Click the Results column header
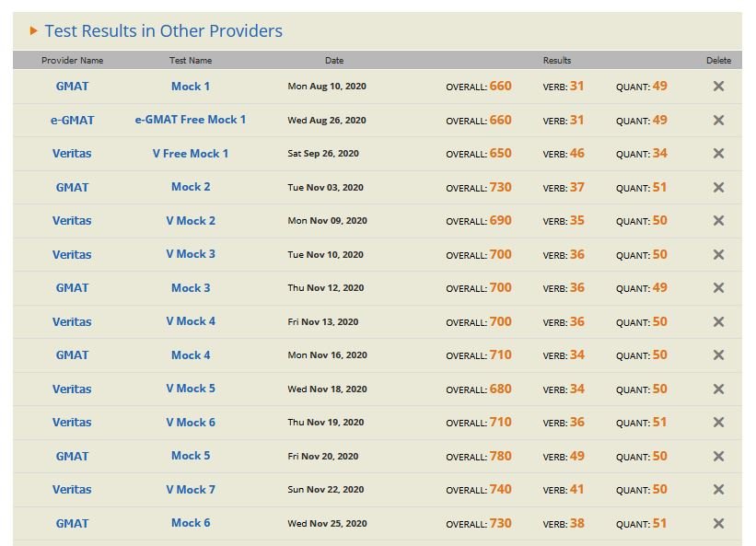This screenshot has height=546, width=756. click(x=556, y=61)
